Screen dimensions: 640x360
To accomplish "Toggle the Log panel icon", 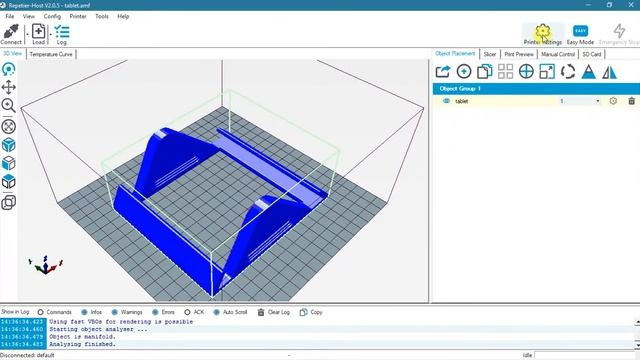I will coord(62,34).
